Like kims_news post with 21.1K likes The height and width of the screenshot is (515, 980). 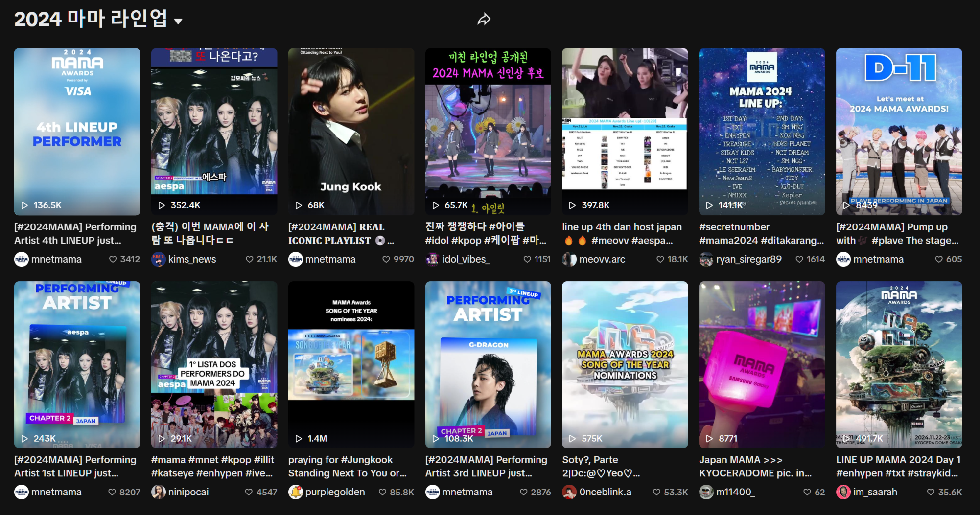pyautogui.click(x=250, y=259)
